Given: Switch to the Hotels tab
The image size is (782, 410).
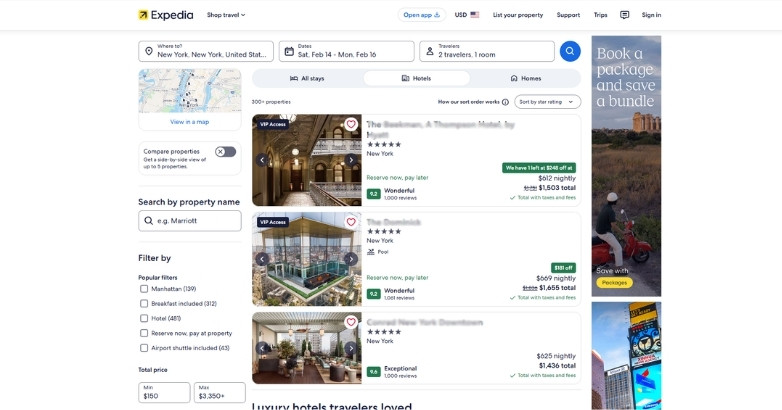Looking at the screenshot, I should [x=416, y=78].
